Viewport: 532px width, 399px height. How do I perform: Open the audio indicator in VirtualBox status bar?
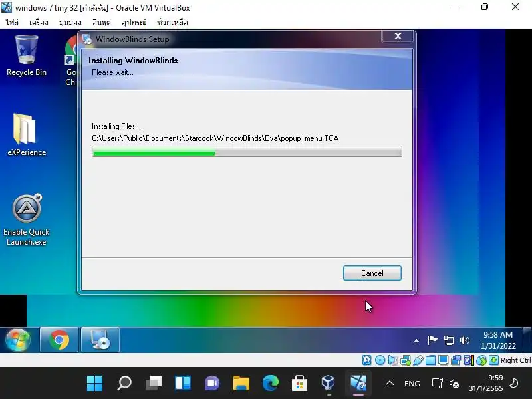(392, 360)
